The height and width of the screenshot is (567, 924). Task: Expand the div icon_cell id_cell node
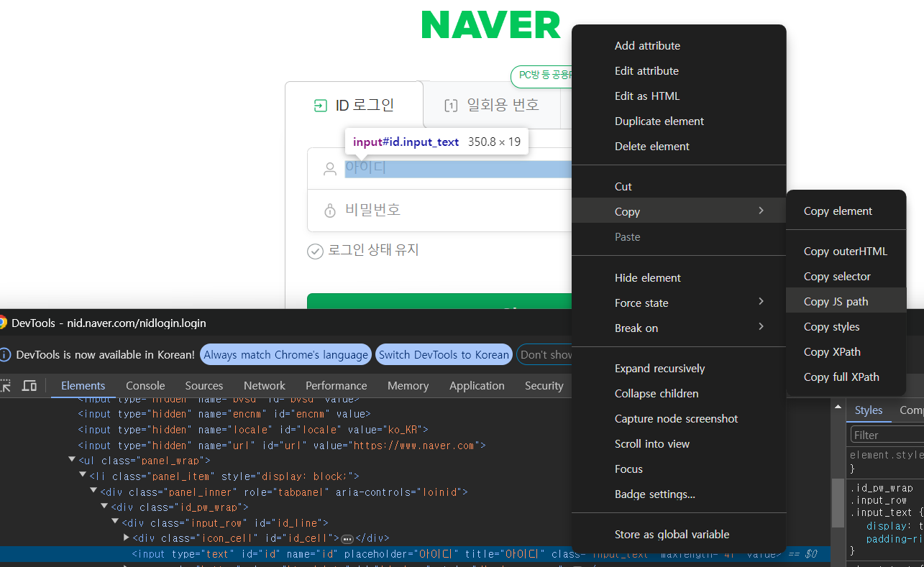pyautogui.click(x=127, y=538)
